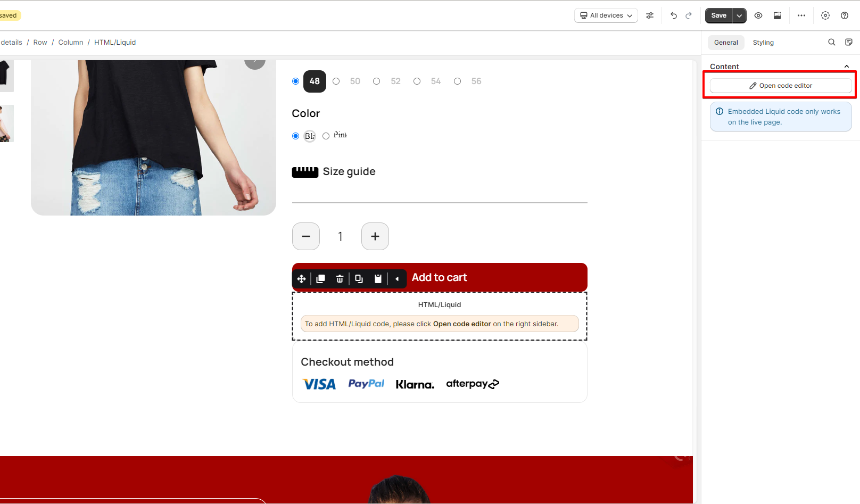Redo the last undone change
Screen dimensions: 860x504
(x=689, y=15)
